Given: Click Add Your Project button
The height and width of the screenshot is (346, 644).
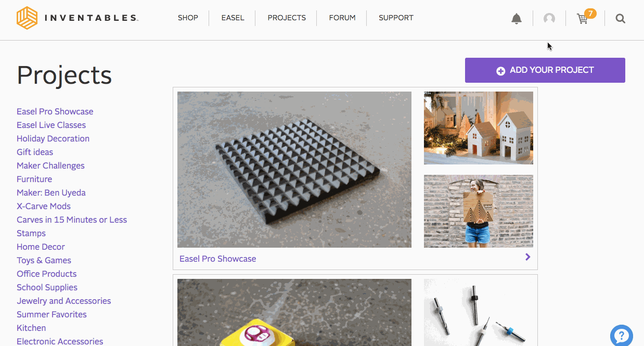Looking at the screenshot, I should pos(545,70).
